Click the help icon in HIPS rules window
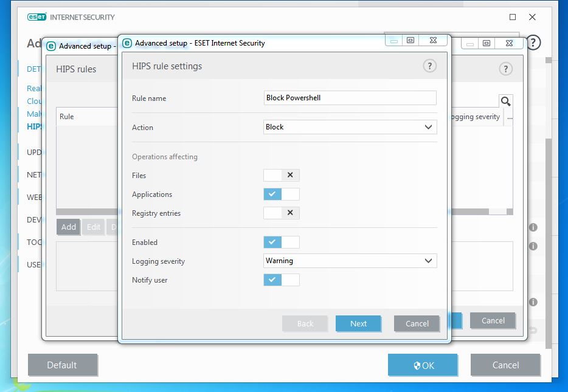This screenshot has width=568, height=392. click(506, 69)
